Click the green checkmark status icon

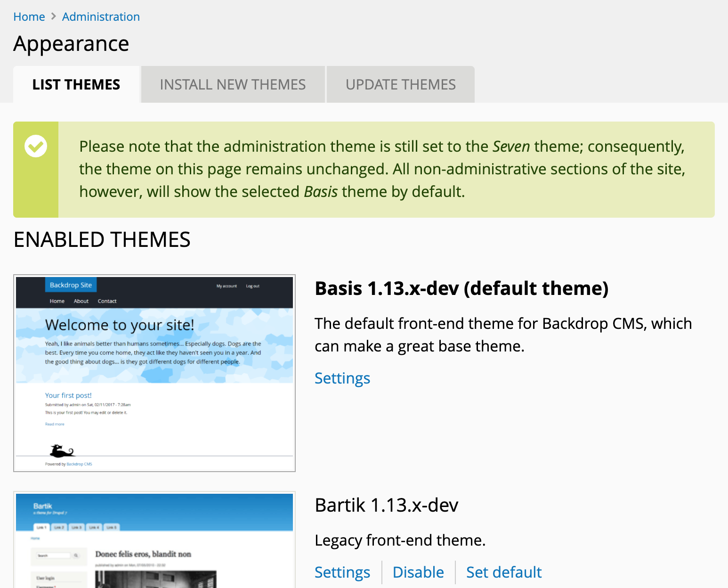[x=36, y=146]
